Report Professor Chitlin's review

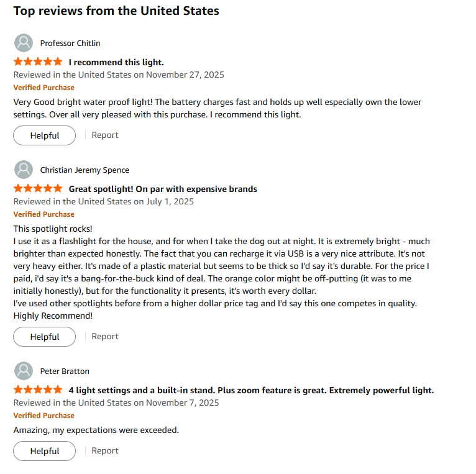click(x=105, y=135)
